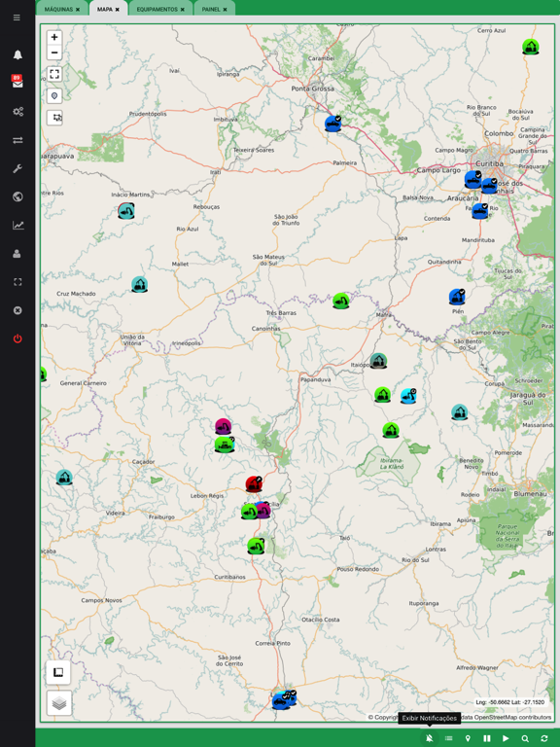Click the transfer arrows sidebar icon
Image resolution: width=560 pixels, height=747 pixels.
[x=17, y=140]
